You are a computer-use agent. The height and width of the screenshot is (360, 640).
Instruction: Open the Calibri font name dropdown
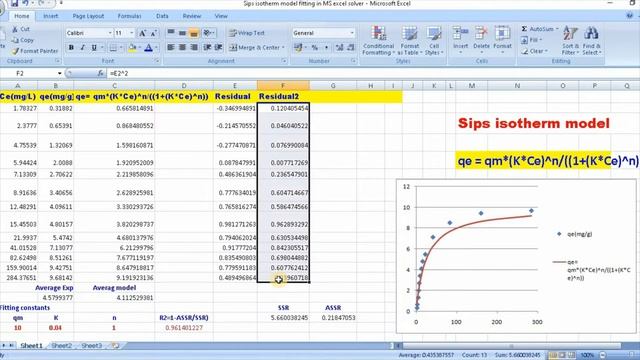click(110, 33)
